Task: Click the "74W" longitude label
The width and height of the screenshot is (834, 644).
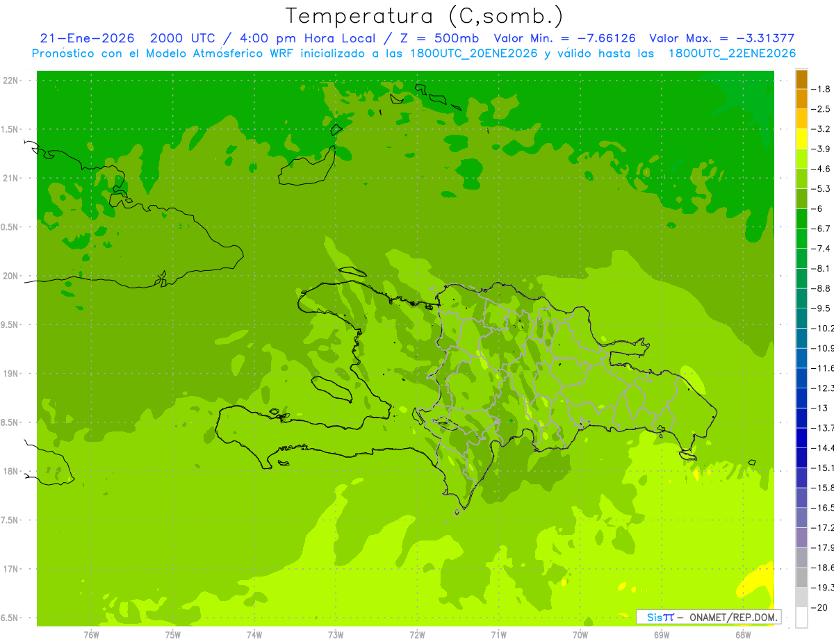Action: coord(254,634)
